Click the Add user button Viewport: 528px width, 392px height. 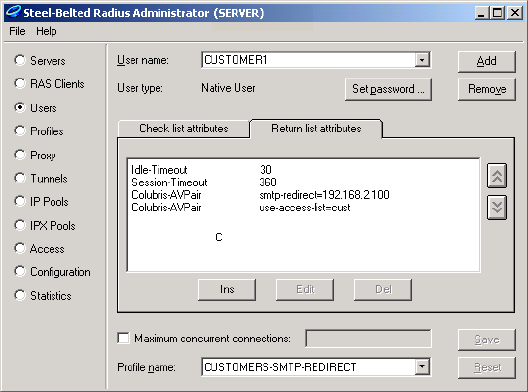pos(487,61)
